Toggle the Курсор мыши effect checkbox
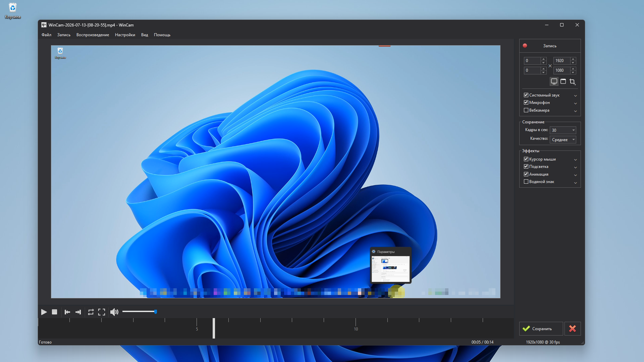The image size is (644, 362). pyautogui.click(x=526, y=159)
